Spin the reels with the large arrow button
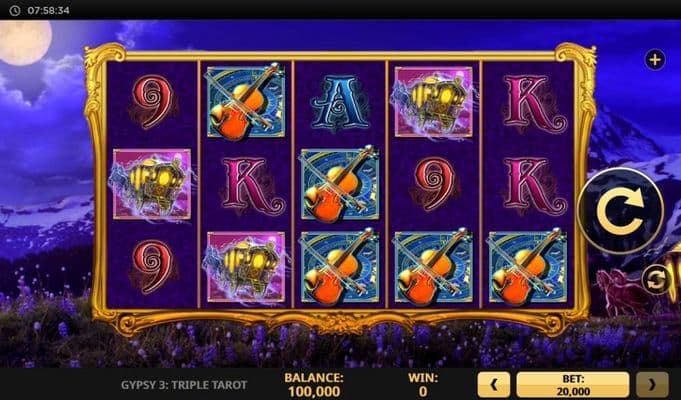681x400 pixels. (x=621, y=211)
